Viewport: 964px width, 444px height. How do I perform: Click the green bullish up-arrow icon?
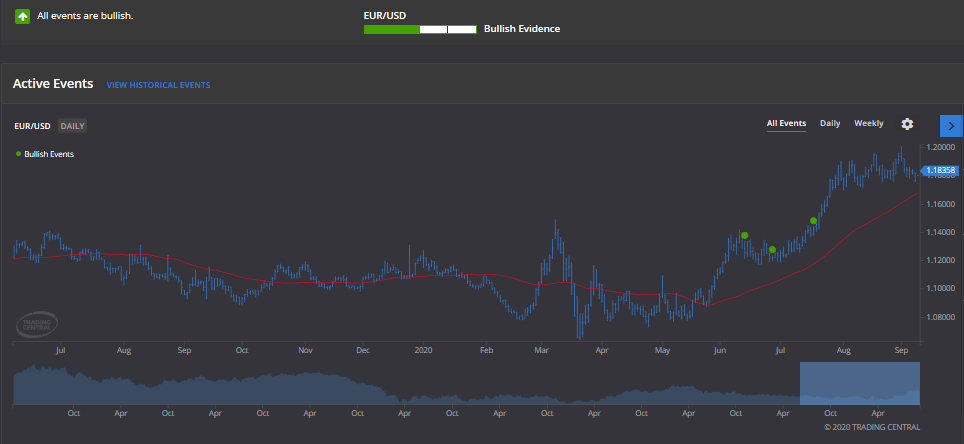pos(23,16)
